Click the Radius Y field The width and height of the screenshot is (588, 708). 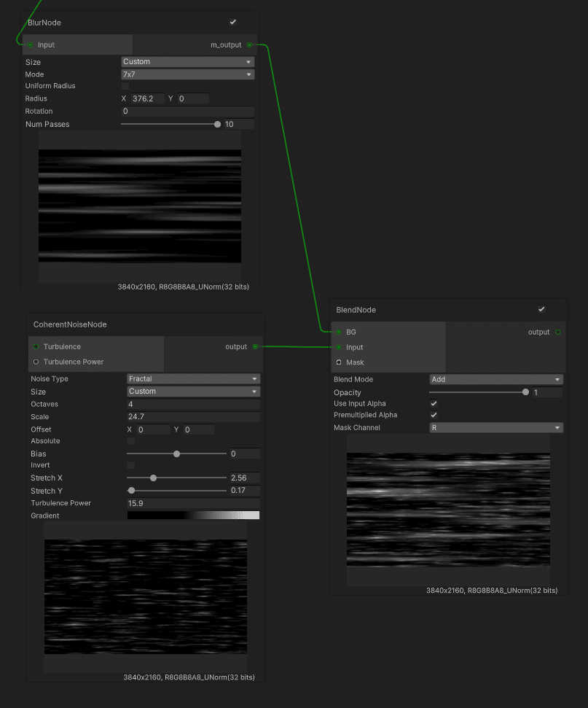[193, 98]
